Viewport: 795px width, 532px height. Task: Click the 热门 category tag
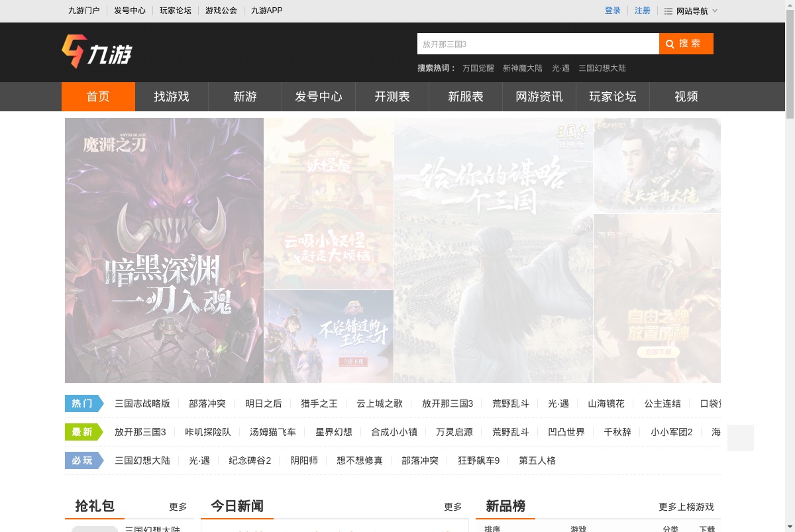(x=84, y=403)
